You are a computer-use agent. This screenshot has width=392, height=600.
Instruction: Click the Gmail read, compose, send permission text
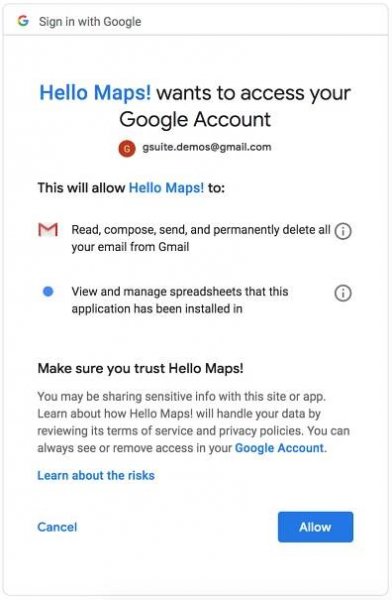pyautogui.click(x=201, y=238)
